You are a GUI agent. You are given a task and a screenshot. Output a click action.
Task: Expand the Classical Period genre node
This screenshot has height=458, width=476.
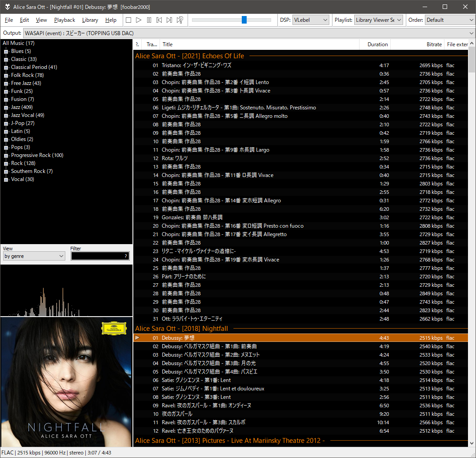click(6, 68)
